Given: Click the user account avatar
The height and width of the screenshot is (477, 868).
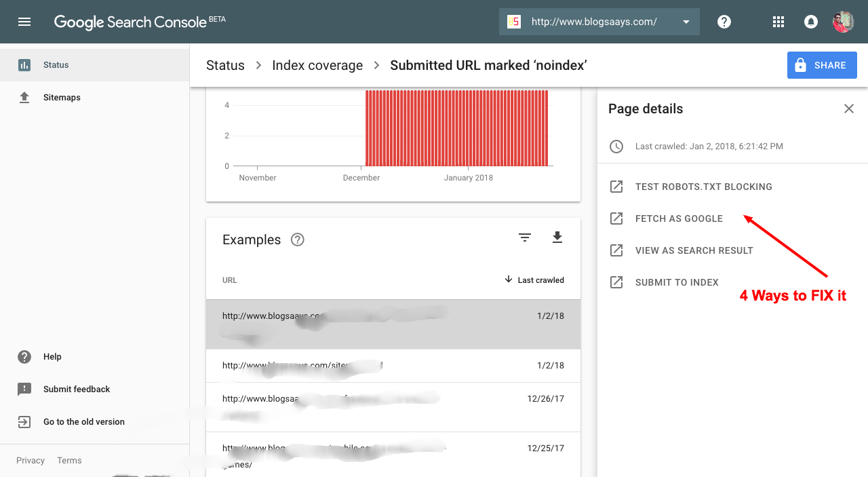Looking at the screenshot, I should [x=843, y=22].
